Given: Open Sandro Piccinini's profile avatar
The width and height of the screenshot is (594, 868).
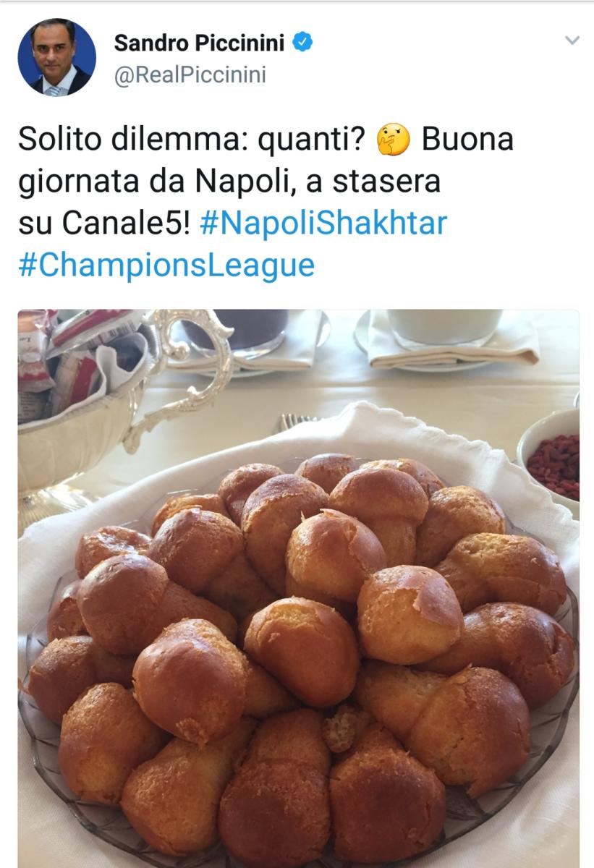Looking at the screenshot, I should pyautogui.click(x=56, y=57).
